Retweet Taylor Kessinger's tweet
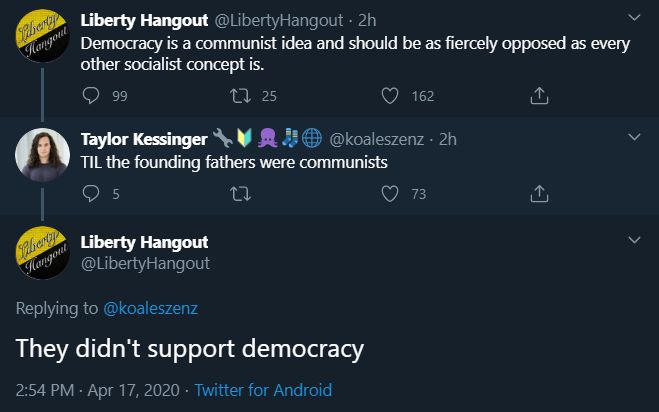 (x=239, y=194)
